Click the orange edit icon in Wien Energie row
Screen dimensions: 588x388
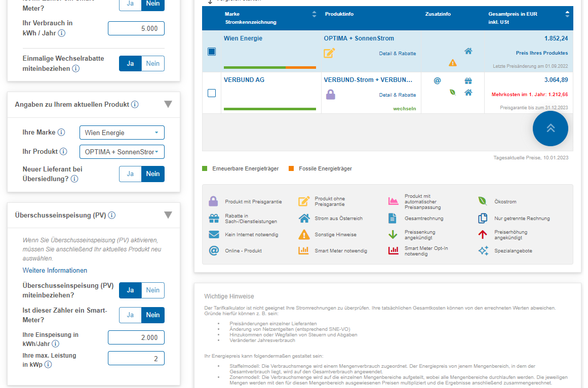pos(329,53)
